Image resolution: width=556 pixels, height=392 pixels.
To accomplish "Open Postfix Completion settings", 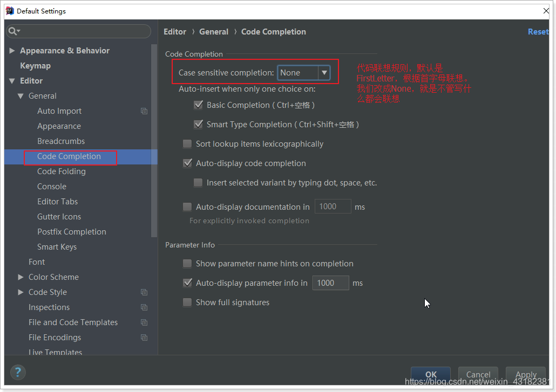I will click(x=72, y=232).
